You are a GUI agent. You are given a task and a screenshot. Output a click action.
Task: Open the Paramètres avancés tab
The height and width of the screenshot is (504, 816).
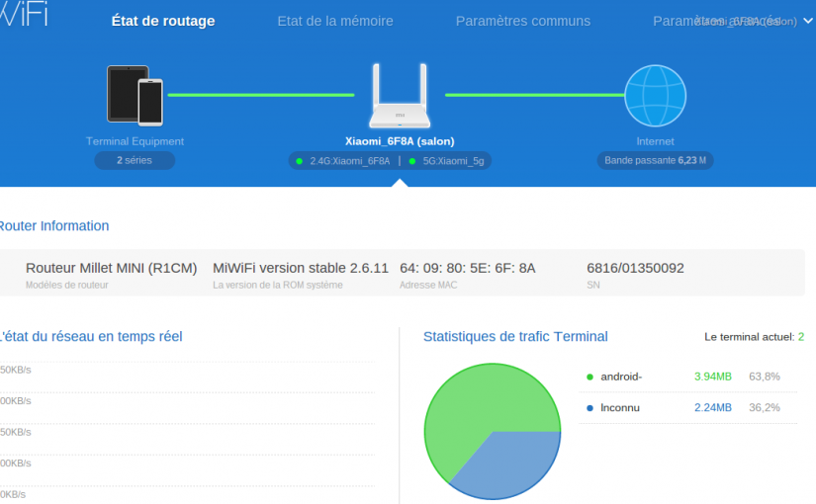pos(717,21)
